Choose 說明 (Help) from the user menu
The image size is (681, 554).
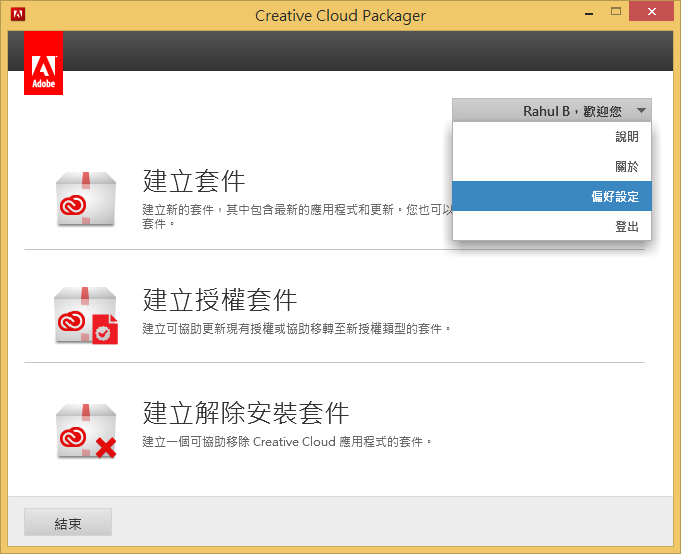(x=552, y=137)
